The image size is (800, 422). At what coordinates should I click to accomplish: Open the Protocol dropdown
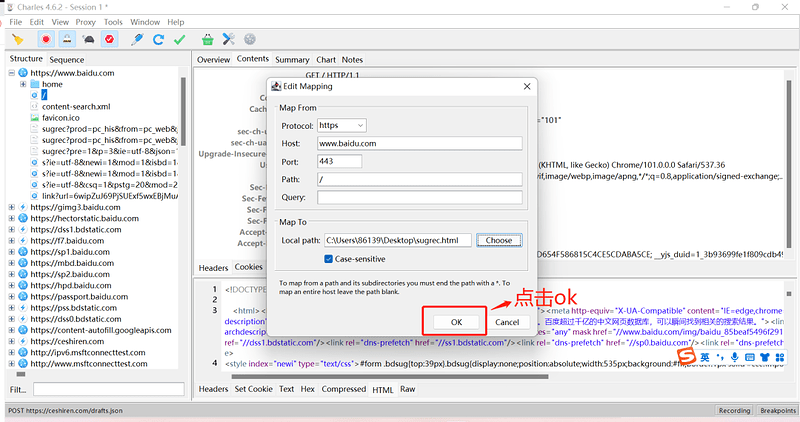coord(341,126)
